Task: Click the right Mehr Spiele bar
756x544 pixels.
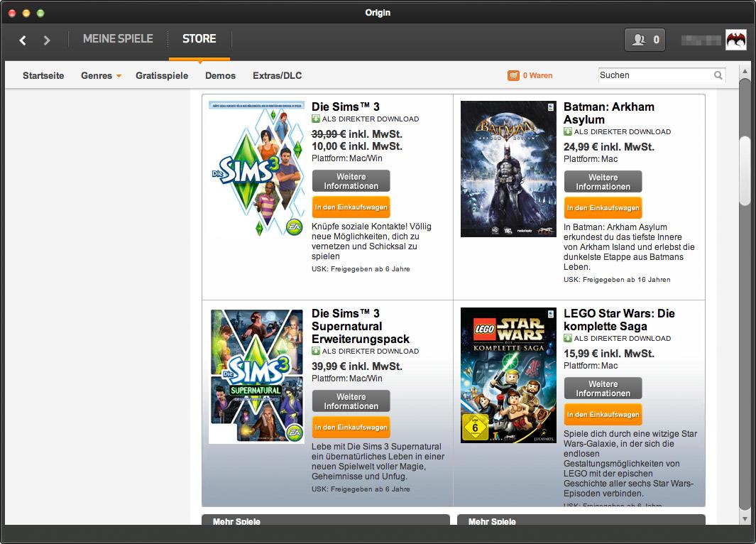Action: click(581, 521)
